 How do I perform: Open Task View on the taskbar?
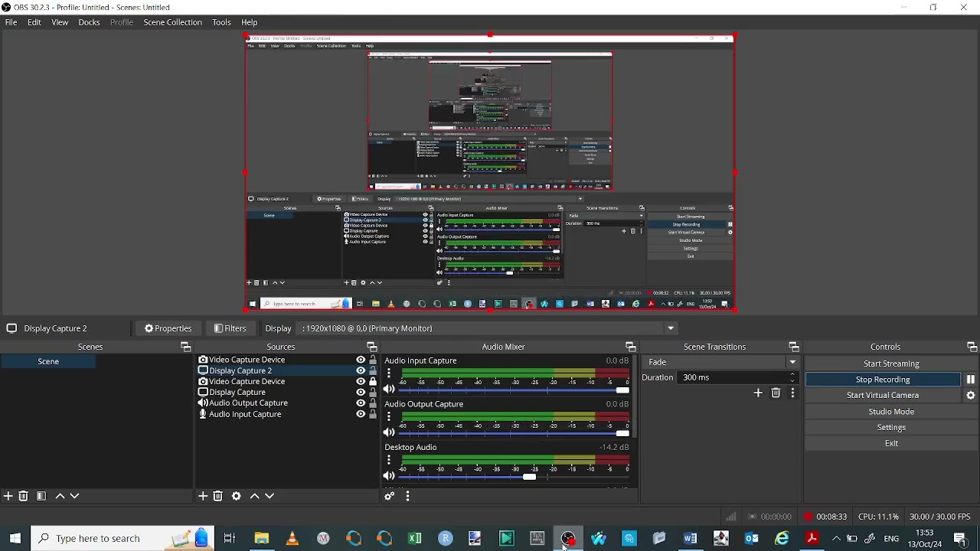coord(230,539)
